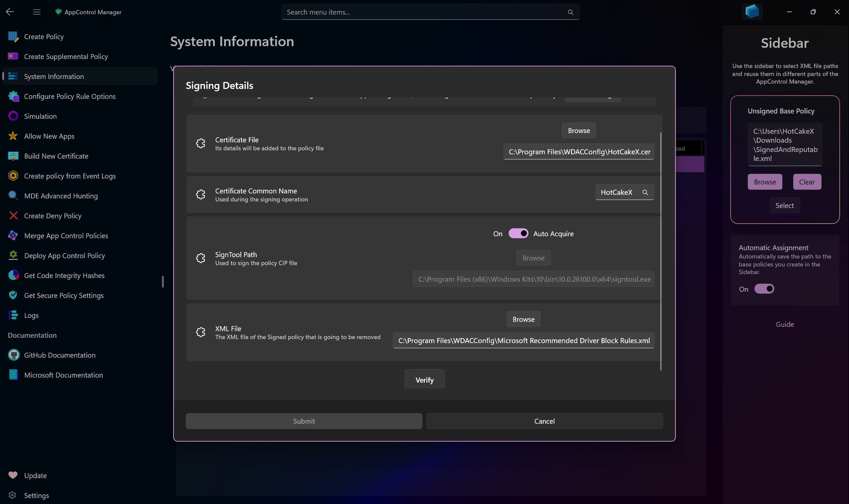Click the blue cube sidebar icon in title bar
Viewport: 849px width, 504px height.
point(752,12)
